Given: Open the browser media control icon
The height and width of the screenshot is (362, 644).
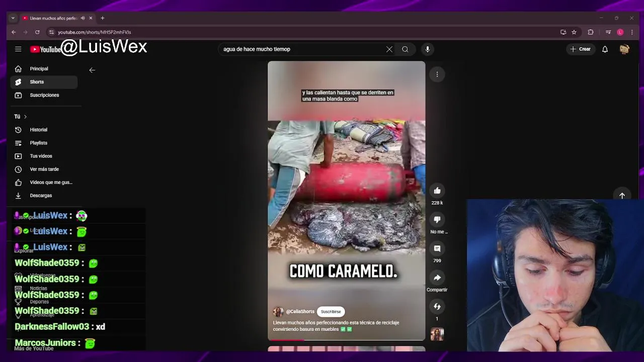Looking at the screenshot, I should 608,32.
